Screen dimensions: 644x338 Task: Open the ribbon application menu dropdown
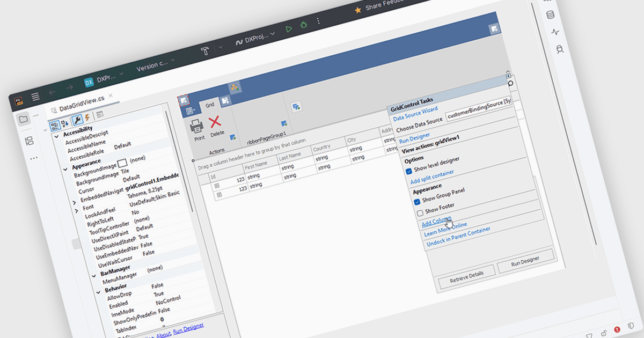[191, 111]
